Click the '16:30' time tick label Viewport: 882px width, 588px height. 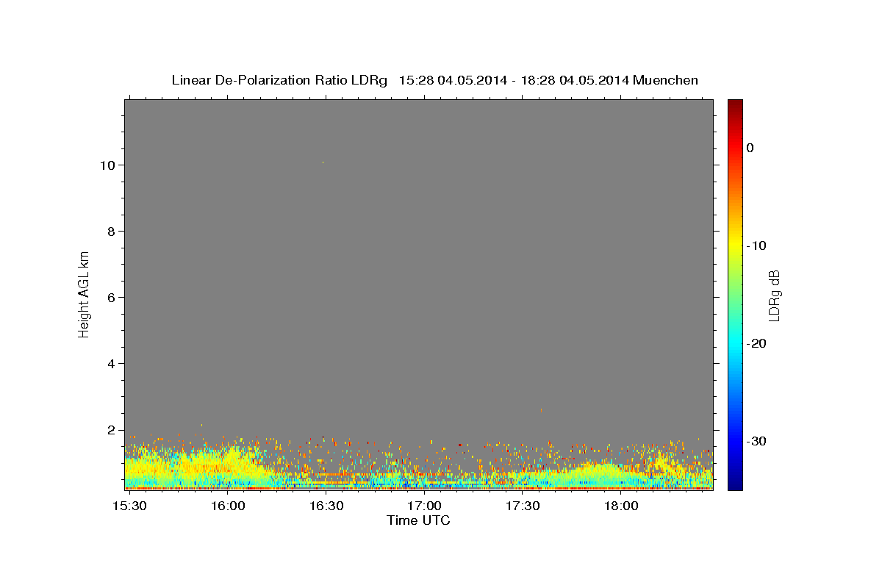click(326, 506)
